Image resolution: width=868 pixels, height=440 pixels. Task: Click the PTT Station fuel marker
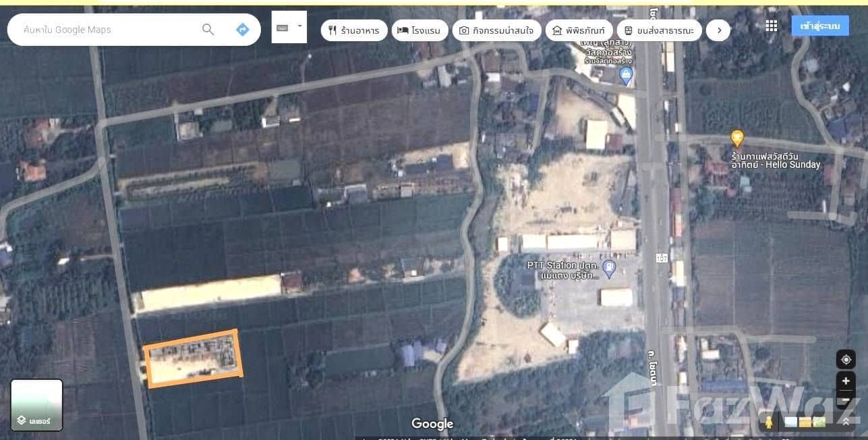[x=610, y=269]
